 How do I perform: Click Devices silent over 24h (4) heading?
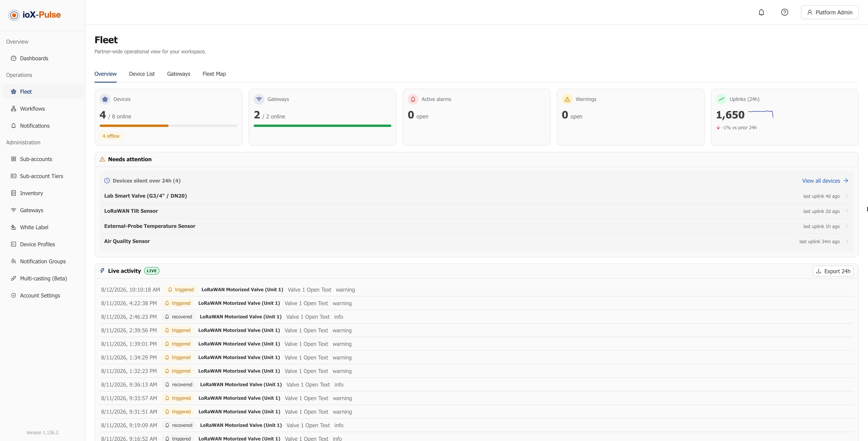[147, 181]
